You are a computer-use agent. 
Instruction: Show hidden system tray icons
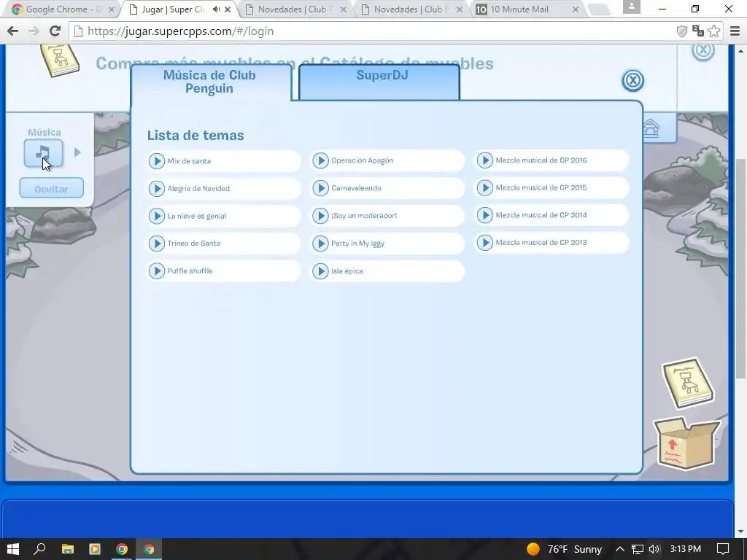tap(619, 549)
